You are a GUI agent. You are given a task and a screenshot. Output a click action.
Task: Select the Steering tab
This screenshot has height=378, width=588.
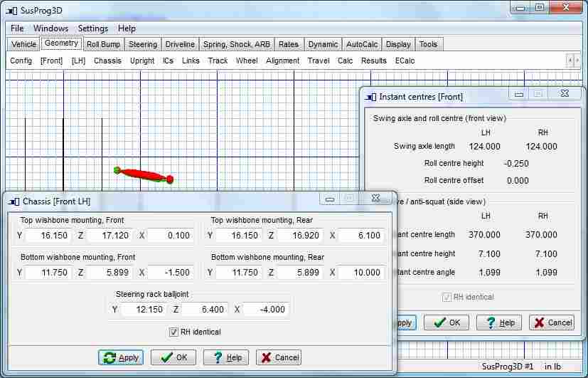[x=143, y=44]
